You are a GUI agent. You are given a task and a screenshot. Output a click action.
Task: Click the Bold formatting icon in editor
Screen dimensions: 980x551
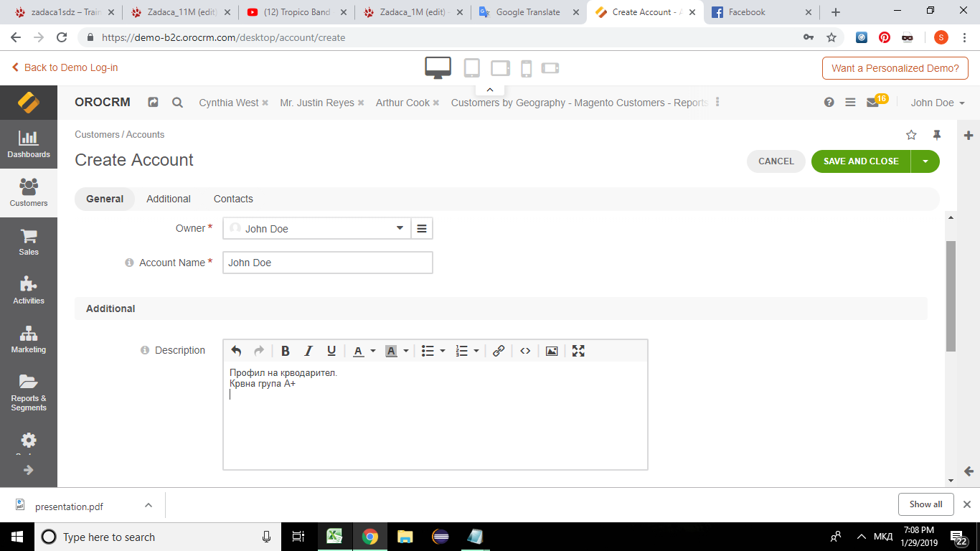click(x=285, y=351)
